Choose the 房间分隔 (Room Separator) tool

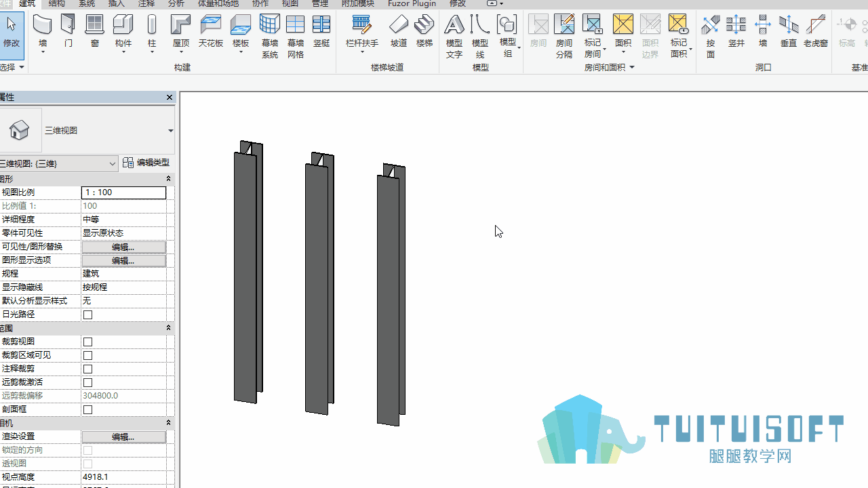click(564, 36)
